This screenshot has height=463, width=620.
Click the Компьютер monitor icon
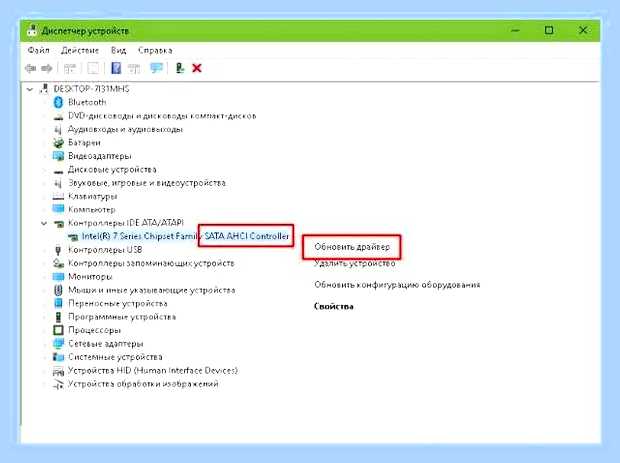[x=58, y=209]
